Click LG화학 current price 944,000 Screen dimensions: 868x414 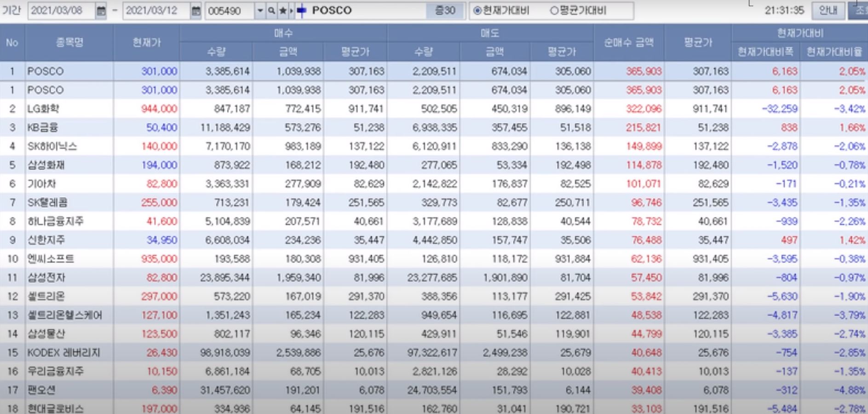pos(159,109)
